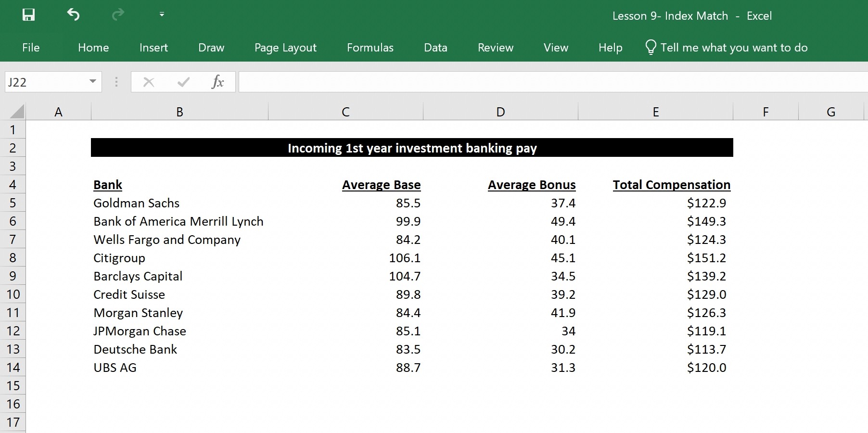The image size is (868, 433).
Task: Select the 'Barclays Capital' cell
Action: coord(179,276)
